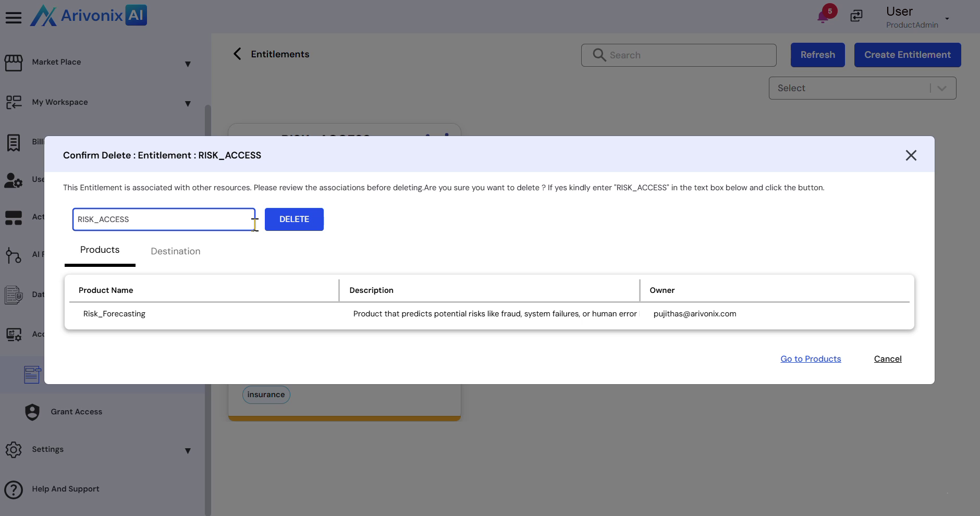
Task: Click the Grant Access shield icon
Action: [x=32, y=412]
